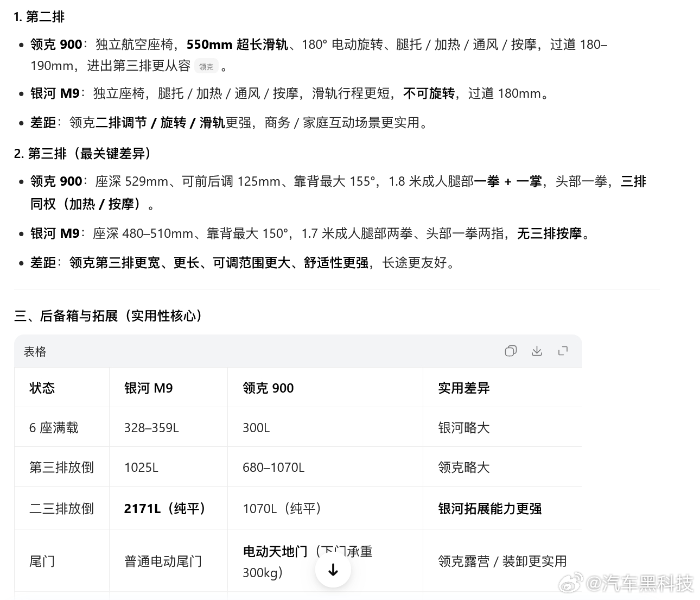Screen dimensions: 700x600
Task: Select the 第三排放倒 row label
Action: pyautogui.click(x=61, y=467)
